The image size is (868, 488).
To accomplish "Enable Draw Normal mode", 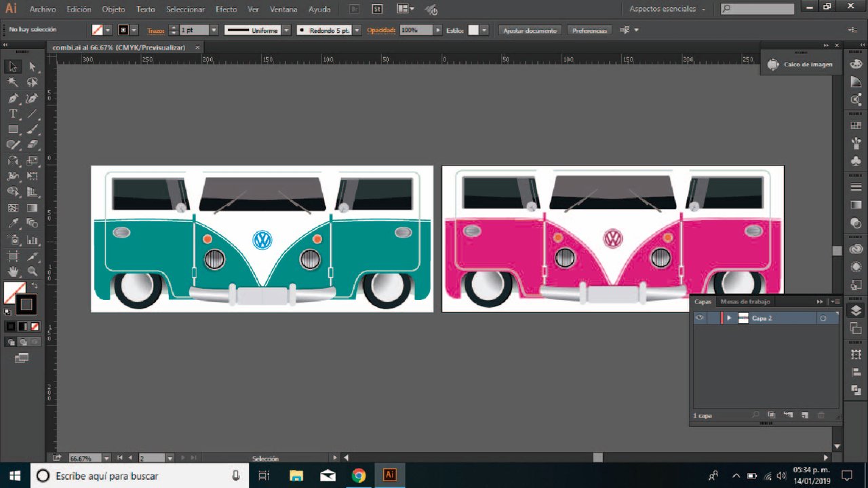I will click(11, 342).
